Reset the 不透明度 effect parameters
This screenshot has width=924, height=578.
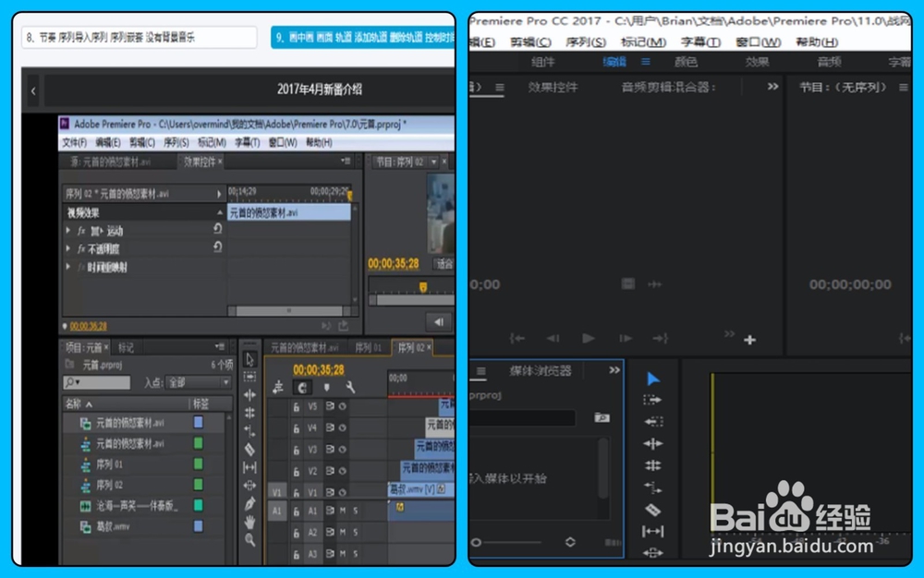click(x=217, y=247)
